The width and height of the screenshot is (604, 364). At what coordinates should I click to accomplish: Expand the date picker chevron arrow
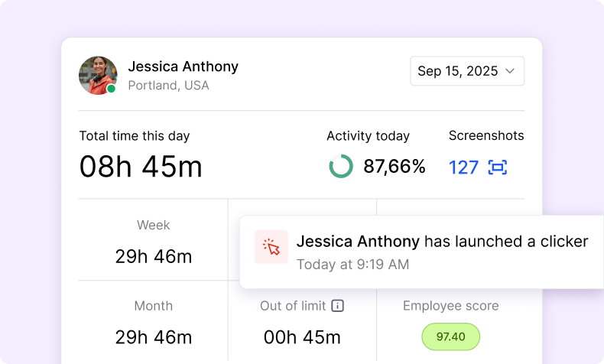[510, 71]
